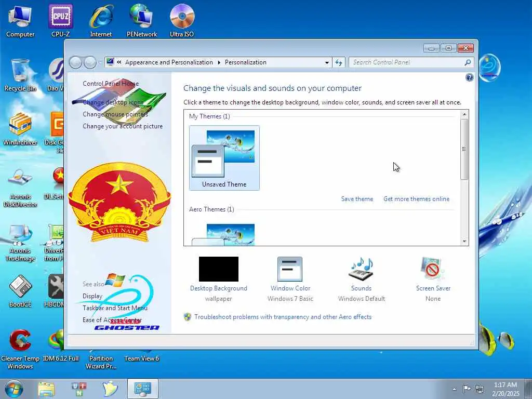Screen dimensions: 532x399
Task: Open Get more themes online link
Action: (416, 199)
